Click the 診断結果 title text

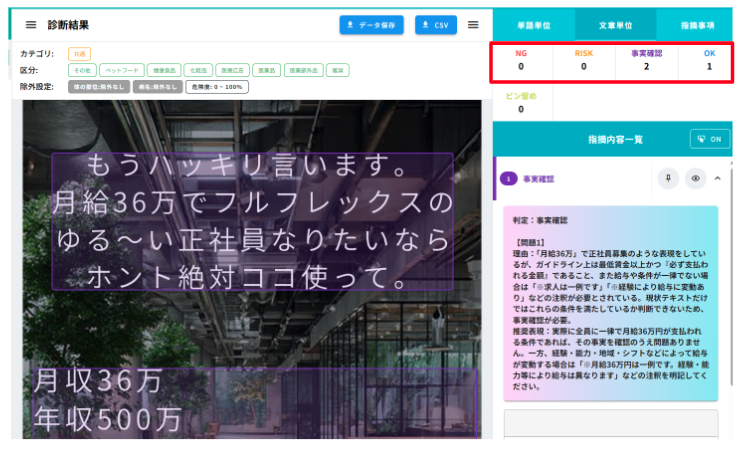[68, 25]
